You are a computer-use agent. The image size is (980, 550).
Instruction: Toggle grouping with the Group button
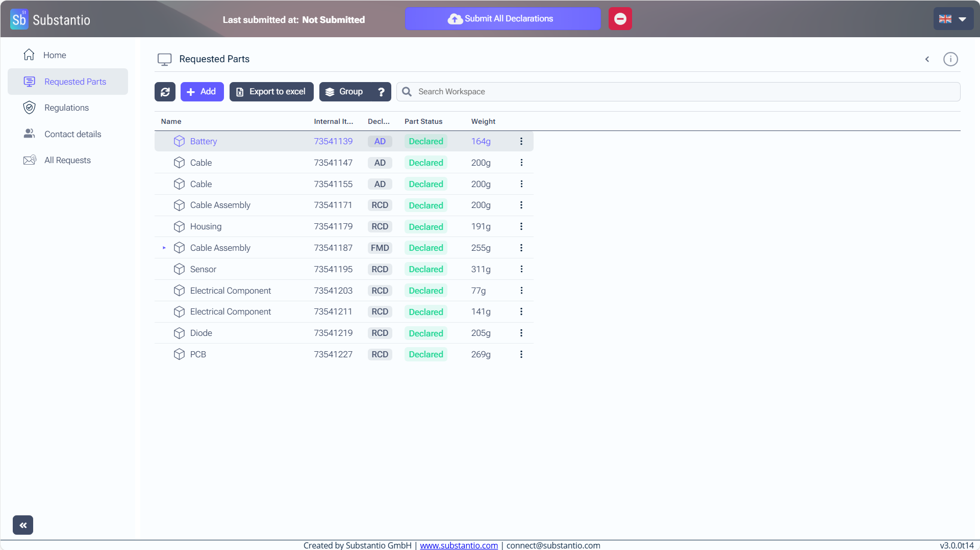tap(345, 92)
